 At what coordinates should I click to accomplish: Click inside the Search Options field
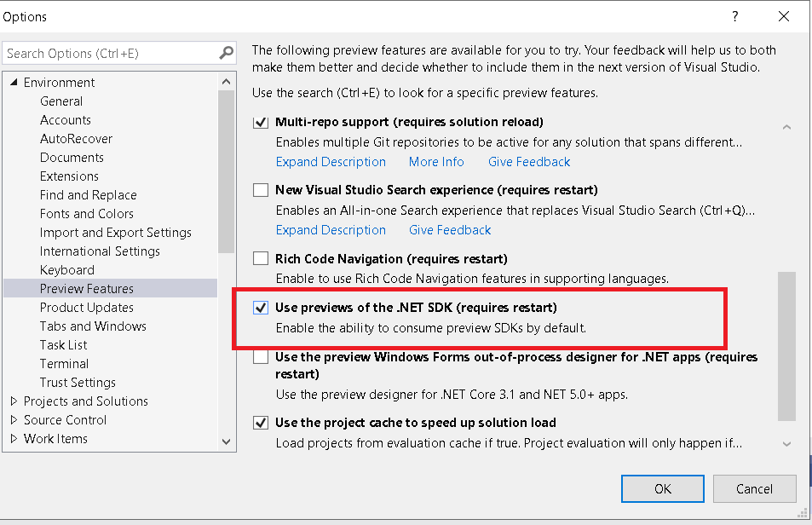click(111, 52)
